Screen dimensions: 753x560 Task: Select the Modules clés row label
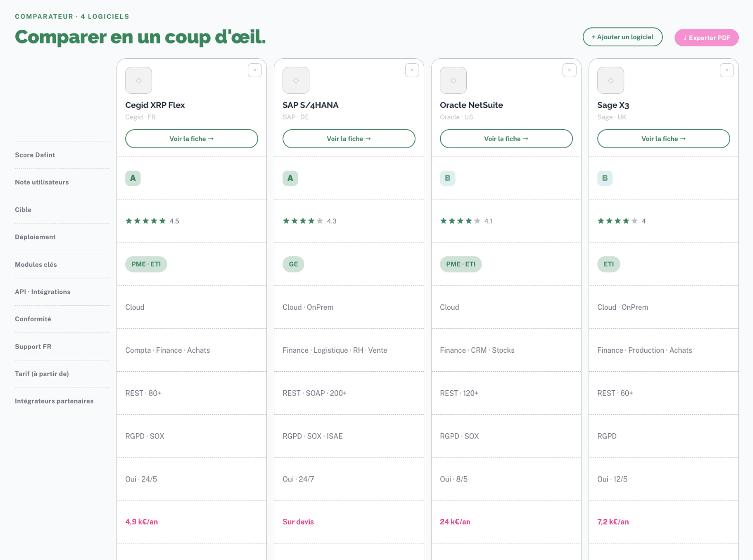(36, 264)
